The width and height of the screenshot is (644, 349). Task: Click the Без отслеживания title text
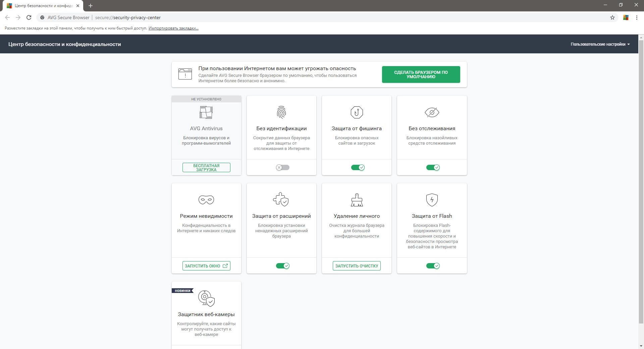tap(432, 129)
